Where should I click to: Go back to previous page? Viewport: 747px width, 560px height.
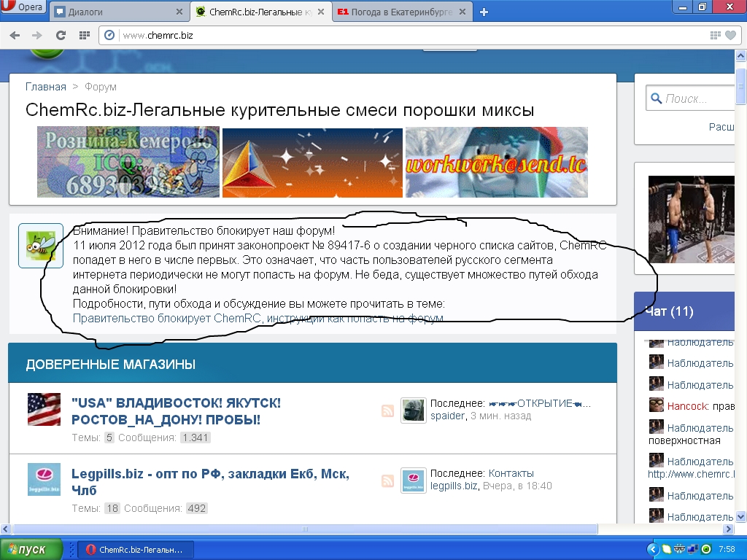[15, 35]
